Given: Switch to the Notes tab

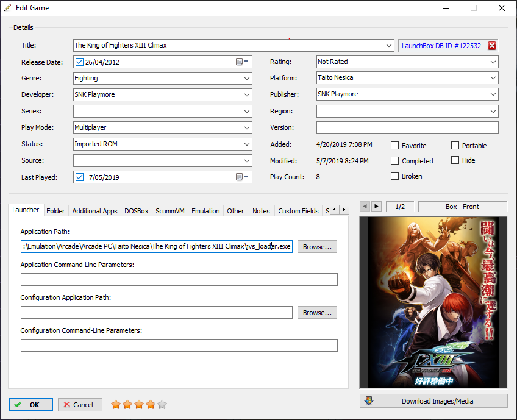Looking at the screenshot, I should click(x=261, y=211).
